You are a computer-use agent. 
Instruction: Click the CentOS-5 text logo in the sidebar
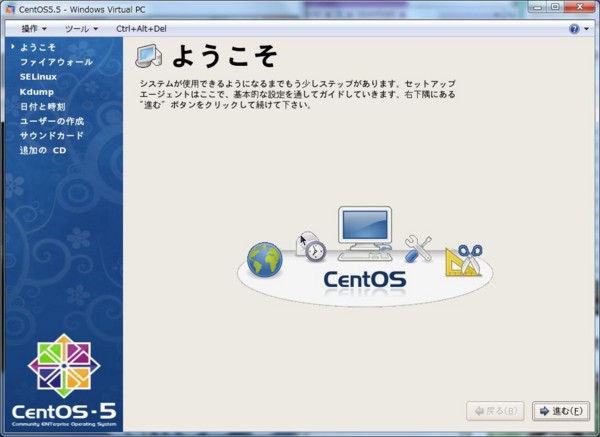[64, 412]
